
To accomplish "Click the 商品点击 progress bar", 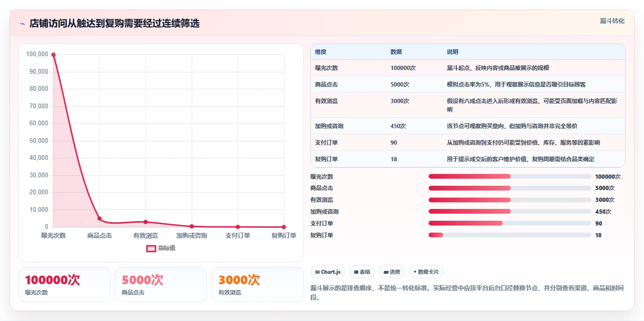I will [510, 188].
